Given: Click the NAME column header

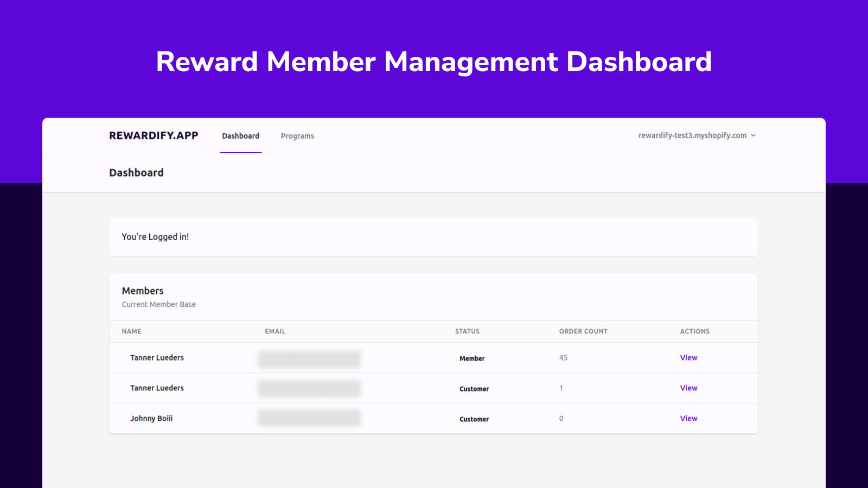Looking at the screenshot, I should [131, 331].
